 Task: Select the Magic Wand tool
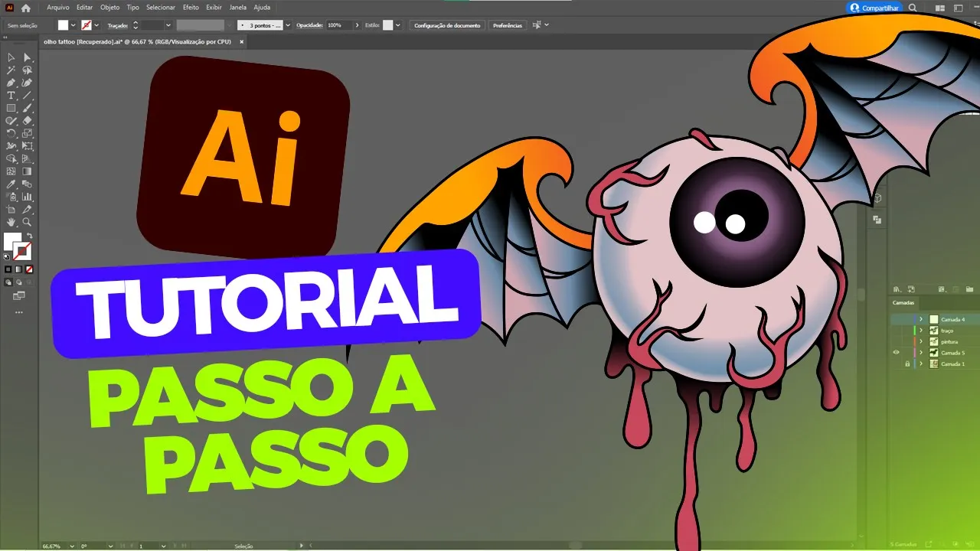point(11,70)
